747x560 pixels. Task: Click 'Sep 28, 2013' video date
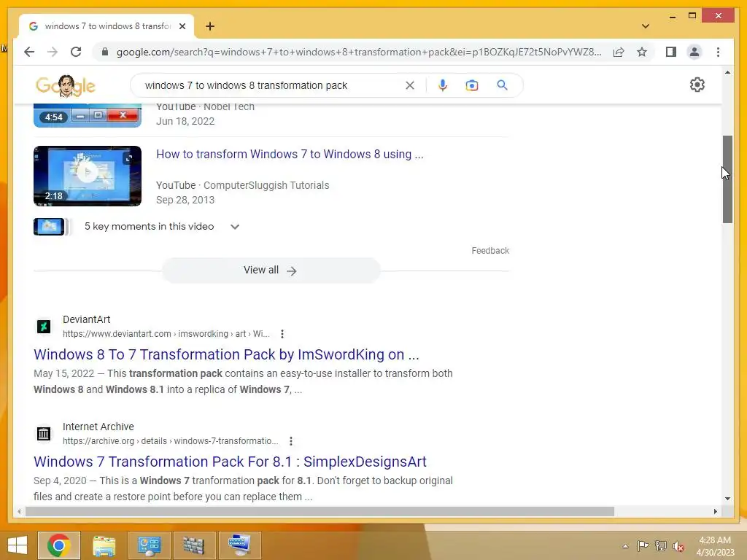point(185,200)
